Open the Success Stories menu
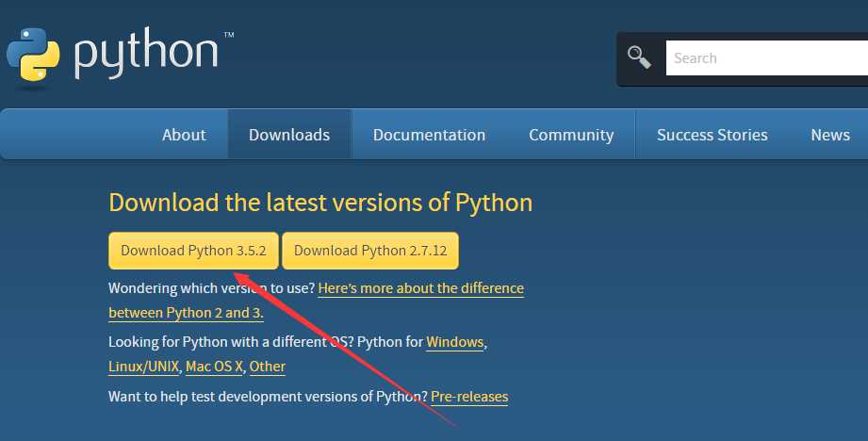The image size is (868, 441). [x=712, y=135]
